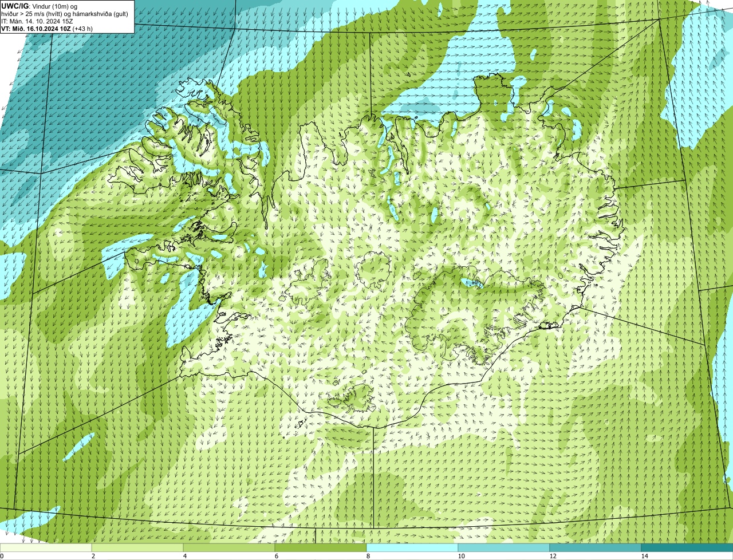Click the 4–6 m/s green legend segment
The width and height of the screenshot is (733, 560).
pyautogui.click(x=229, y=547)
